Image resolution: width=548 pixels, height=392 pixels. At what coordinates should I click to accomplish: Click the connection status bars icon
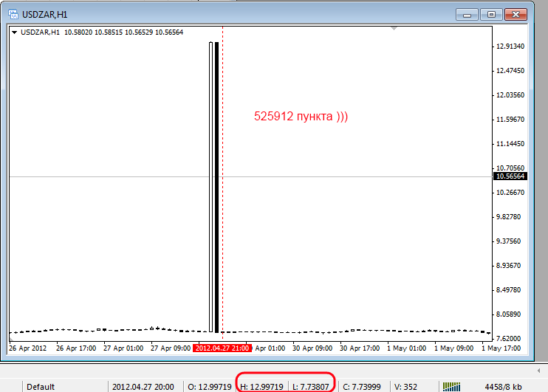(451, 387)
